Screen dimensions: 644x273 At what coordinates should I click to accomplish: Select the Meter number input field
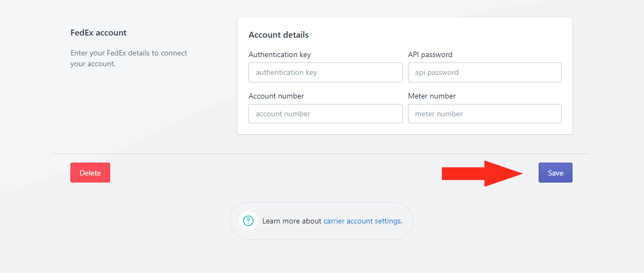pos(485,114)
